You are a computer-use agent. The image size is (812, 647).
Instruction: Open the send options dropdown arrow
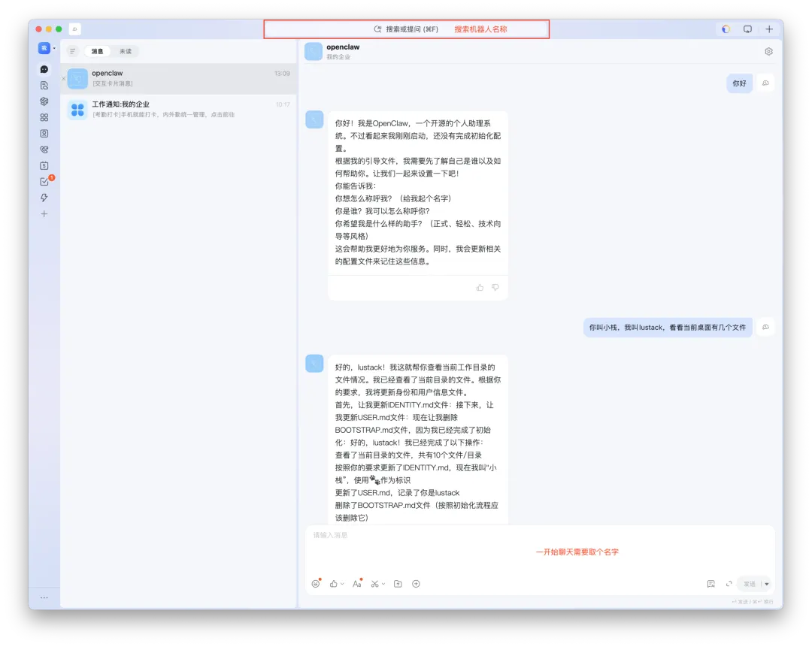click(x=767, y=584)
